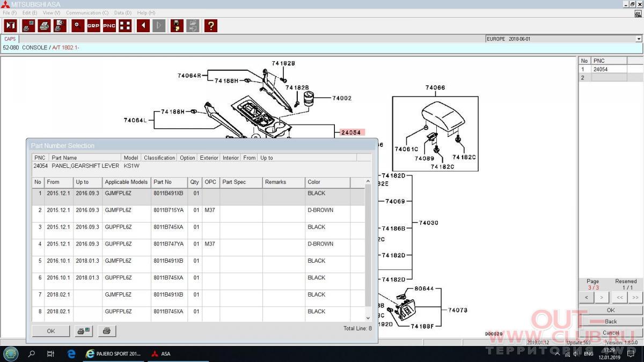Image resolution: width=644 pixels, height=362 pixels.
Task: Open the Data (D) menu
Action: [123, 13]
